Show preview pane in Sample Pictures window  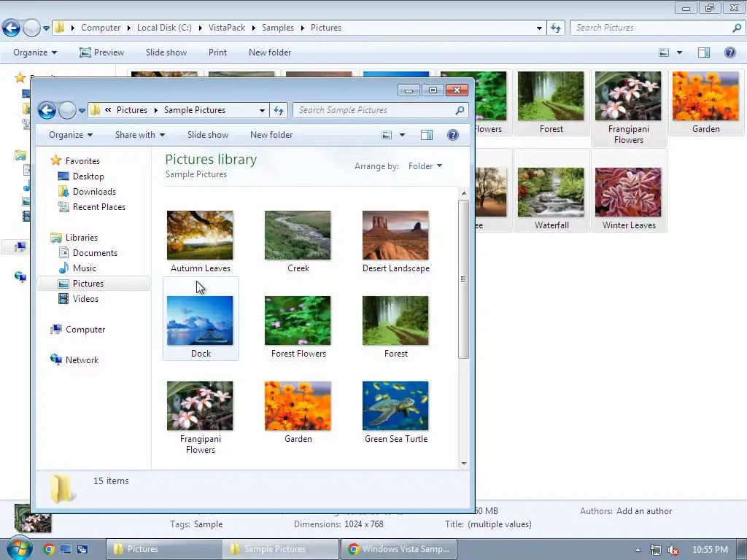click(427, 135)
